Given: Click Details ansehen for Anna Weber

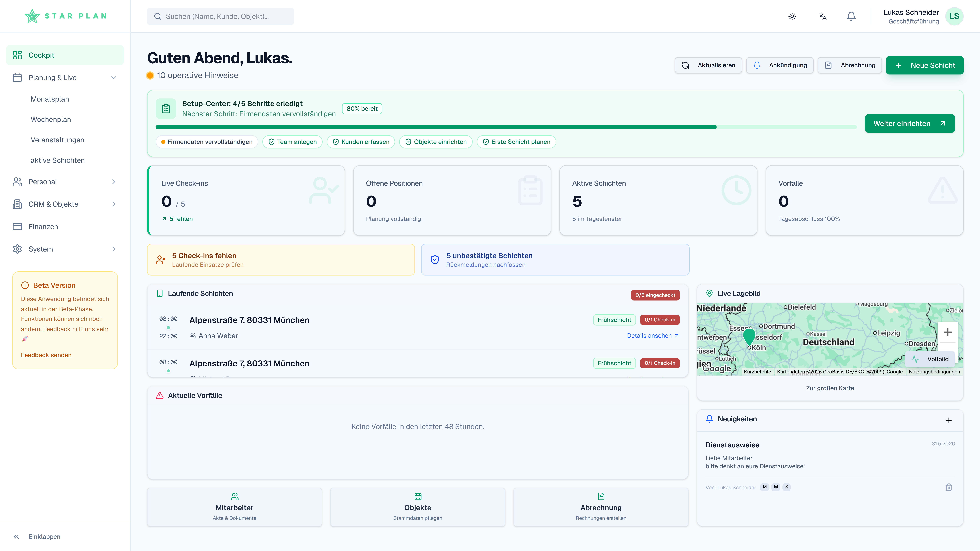Looking at the screenshot, I should pyautogui.click(x=653, y=336).
